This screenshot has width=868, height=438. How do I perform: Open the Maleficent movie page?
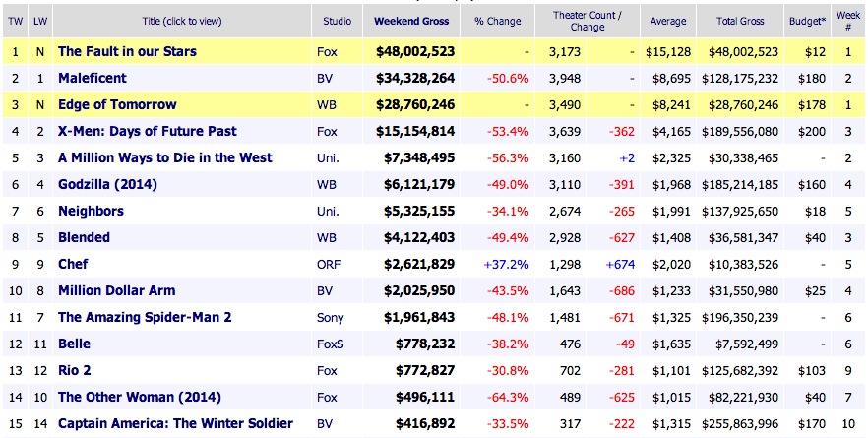pos(92,78)
